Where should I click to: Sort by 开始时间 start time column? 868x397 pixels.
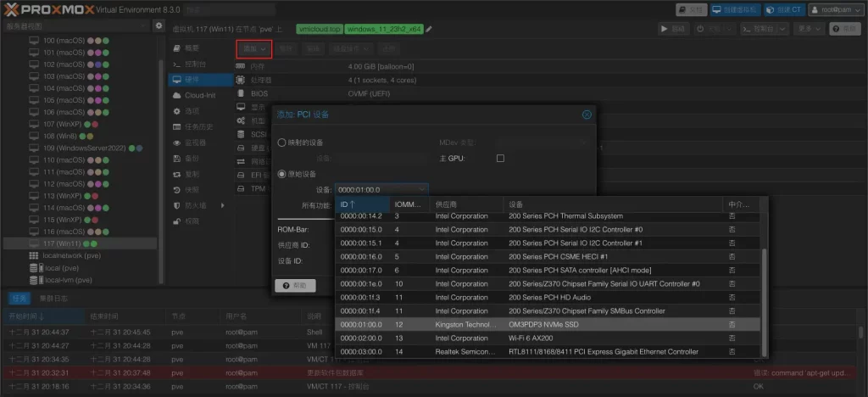click(44, 316)
